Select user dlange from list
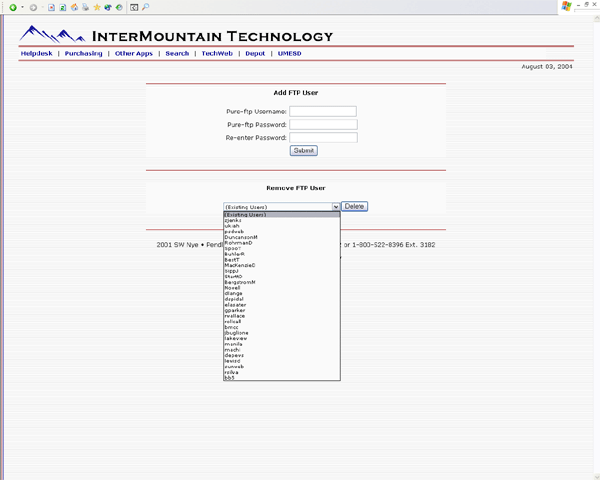The height and width of the screenshot is (480, 600). [x=282, y=294]
